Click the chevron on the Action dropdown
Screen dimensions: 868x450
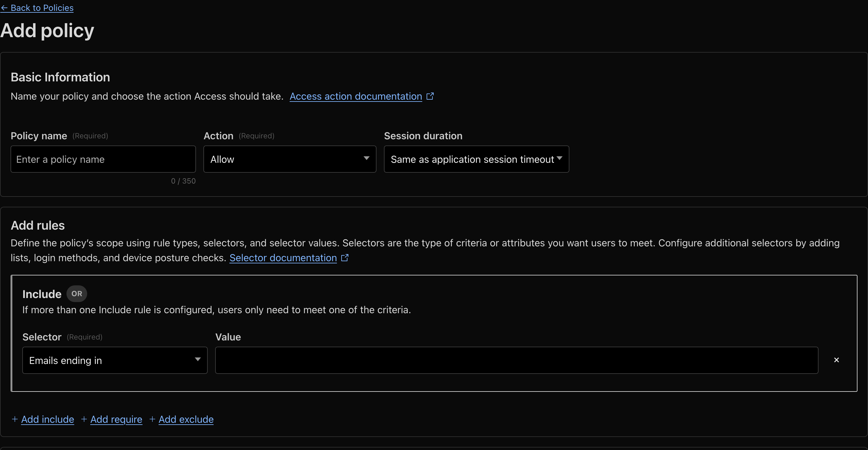click(367, 158)
